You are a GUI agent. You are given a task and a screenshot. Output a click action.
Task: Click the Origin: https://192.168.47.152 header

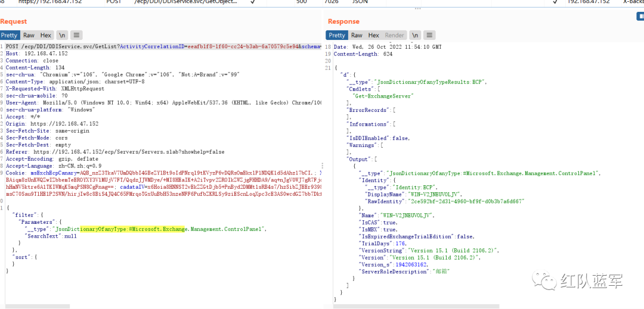52,124
